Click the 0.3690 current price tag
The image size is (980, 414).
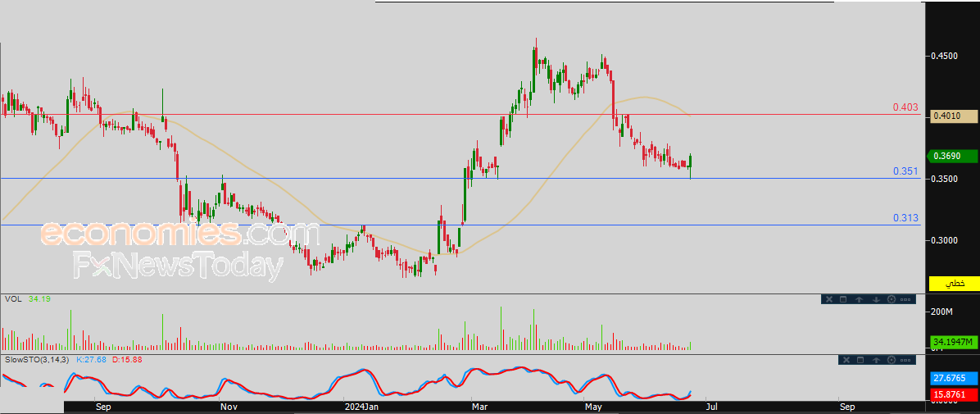click(x=954, y=156)
